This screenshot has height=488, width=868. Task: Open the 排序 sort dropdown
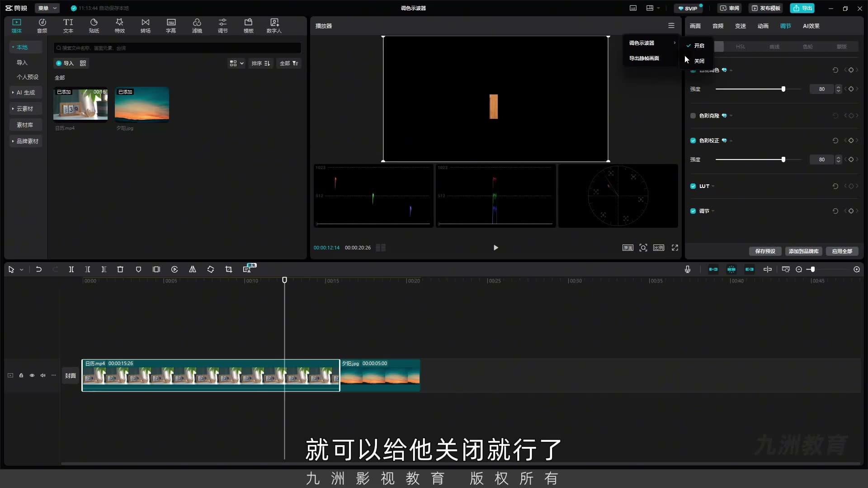coord(261,63)
